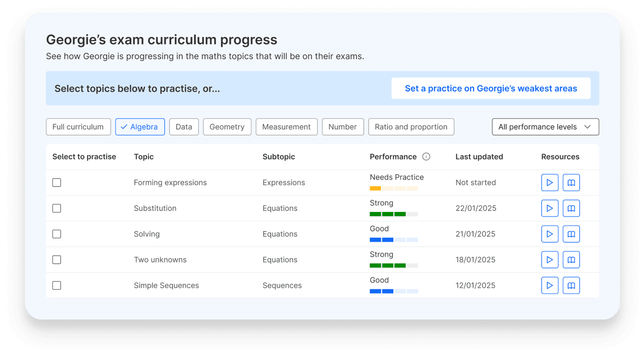Set a practice on Georgie's weakest areas
Image resolution: width=644 pixels, height=356 pixels.
click(x=491, y=88)
